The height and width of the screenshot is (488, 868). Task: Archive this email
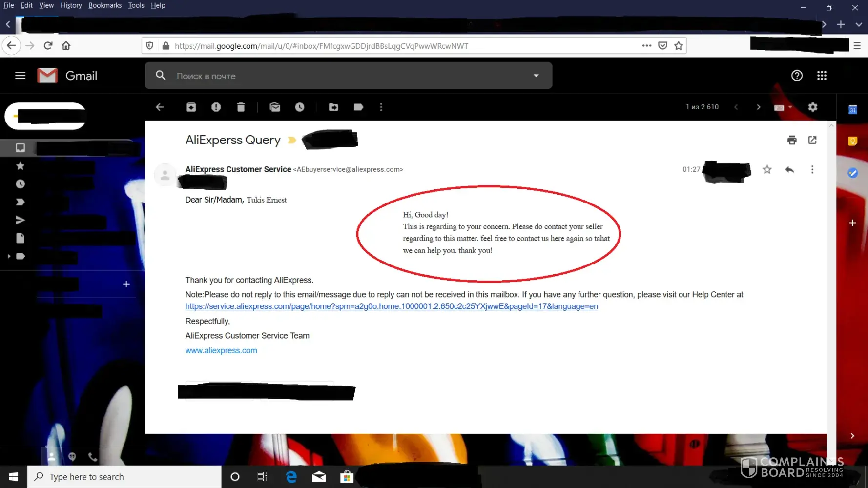coord(191,107)
